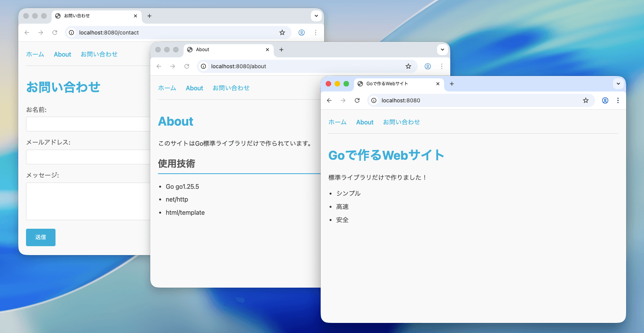Viewport: 644px width, 333px height.
Task: Click address bar showing localhost:8080
Action: click(x=481, y=100)
